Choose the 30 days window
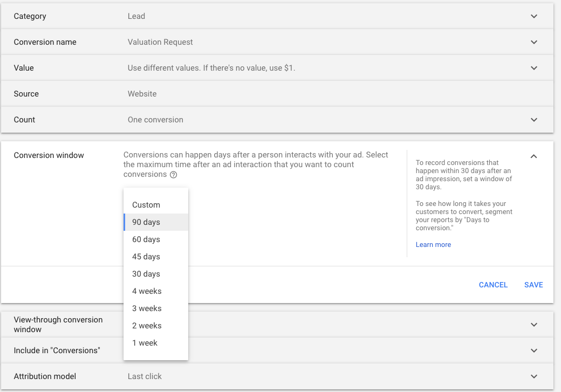561x392 pixels. (146, 273)
